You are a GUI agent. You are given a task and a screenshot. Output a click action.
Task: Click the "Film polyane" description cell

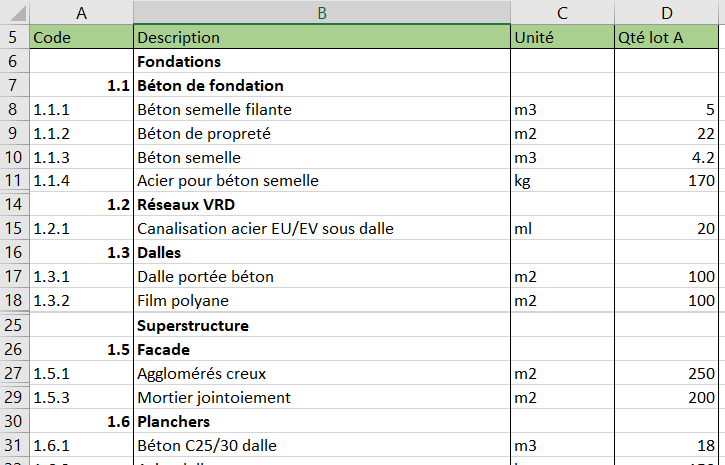click(x=321, y=301)
